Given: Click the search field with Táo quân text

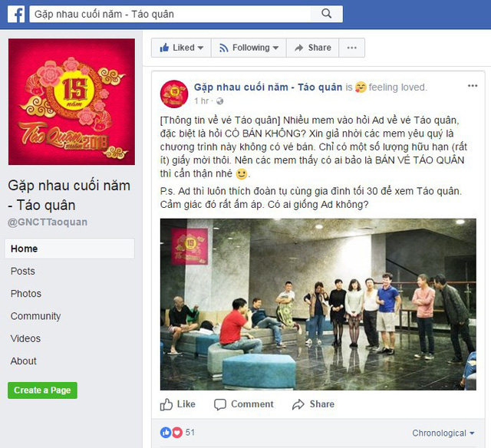Looking at the screenshot, I should point(170,14).
